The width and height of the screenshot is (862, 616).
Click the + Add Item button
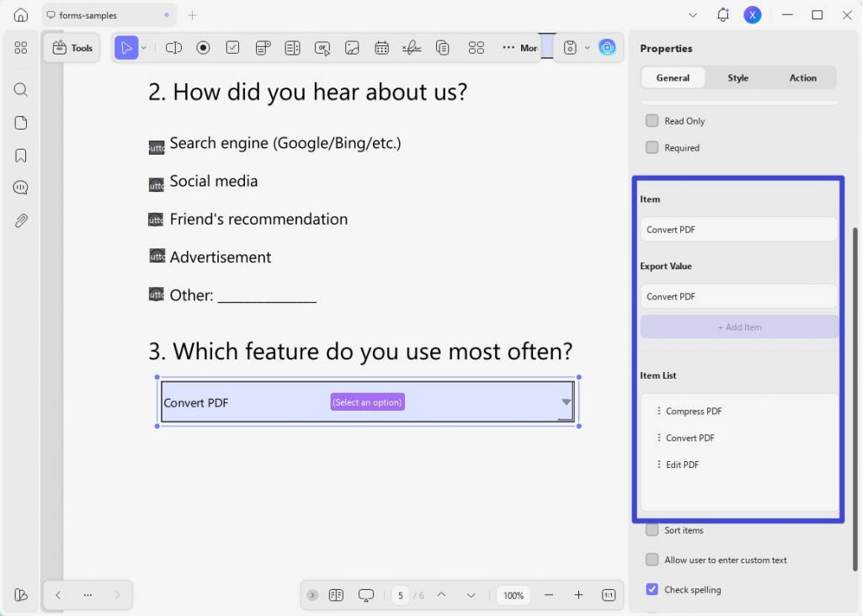click(739, 327)
